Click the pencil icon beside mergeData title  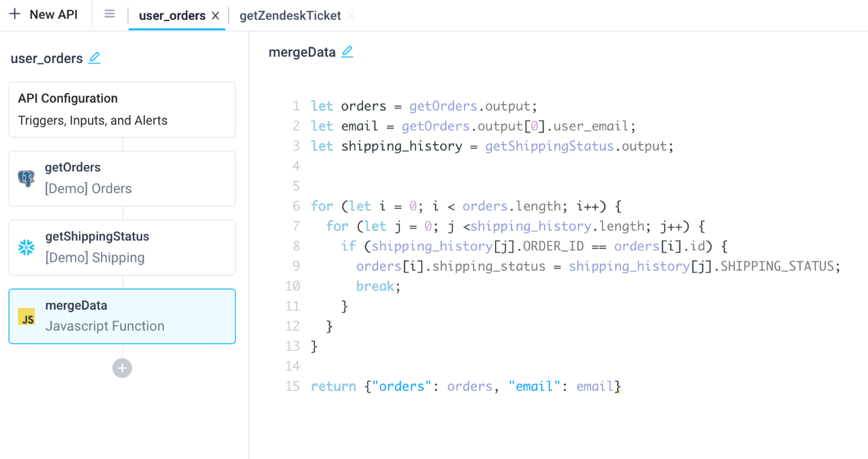pyautogui.click(x=347, y=52)
